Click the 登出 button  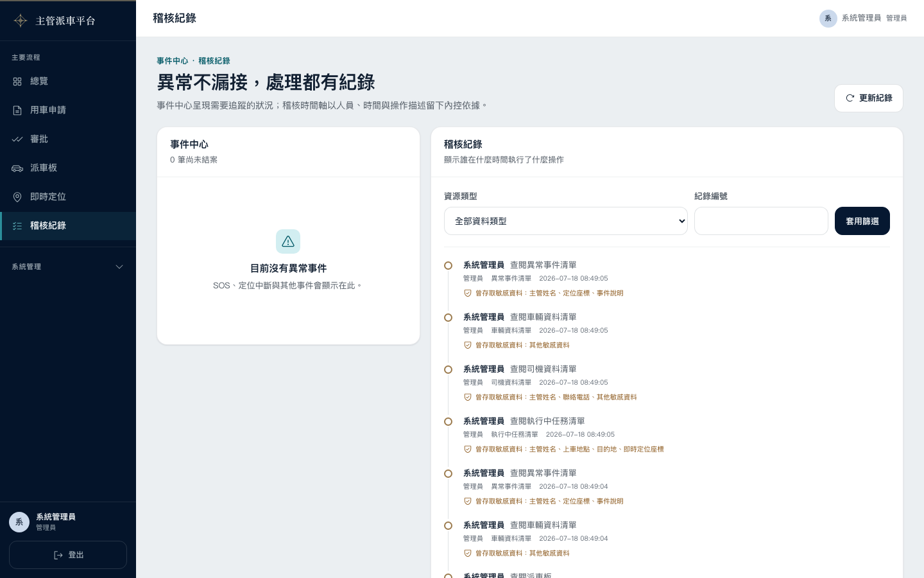(68, 555)
